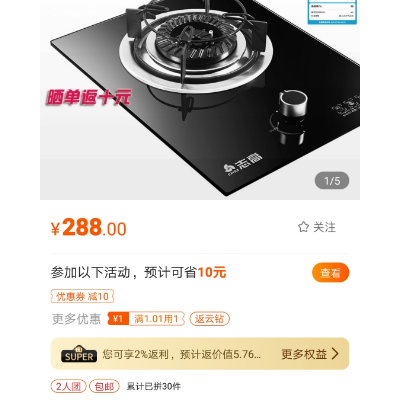Tap the orange 查看 button

coord(330,272)
